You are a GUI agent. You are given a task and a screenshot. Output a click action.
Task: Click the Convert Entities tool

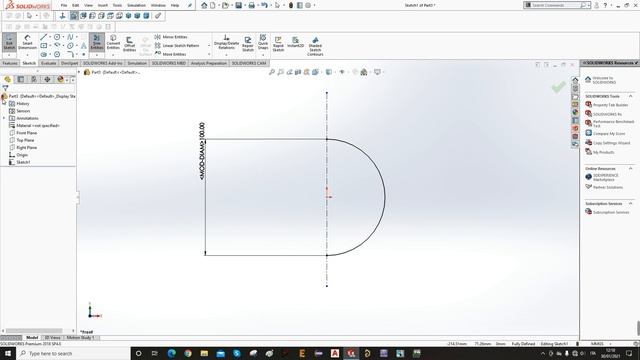point(113,42)
